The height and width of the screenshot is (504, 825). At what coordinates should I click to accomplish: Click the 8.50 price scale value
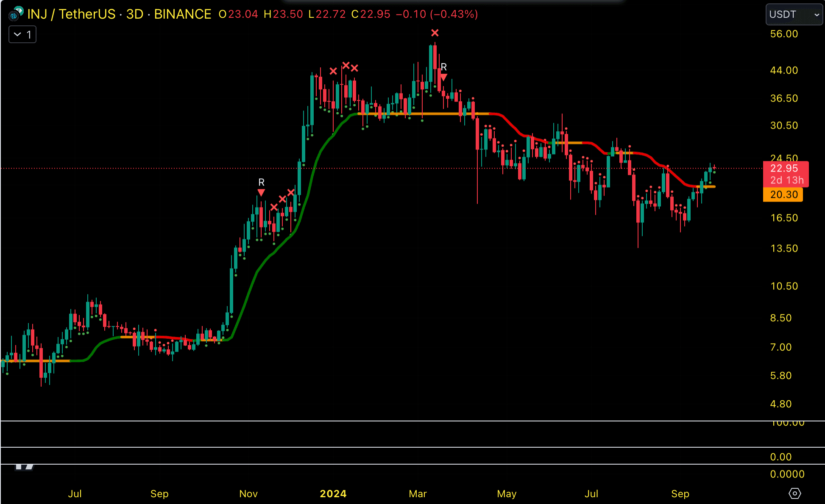(781, 318)
